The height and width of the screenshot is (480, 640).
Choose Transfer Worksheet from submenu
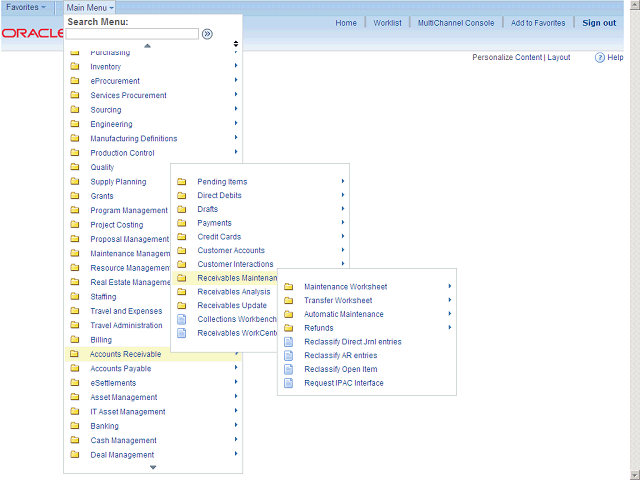[x=338, y=301]
